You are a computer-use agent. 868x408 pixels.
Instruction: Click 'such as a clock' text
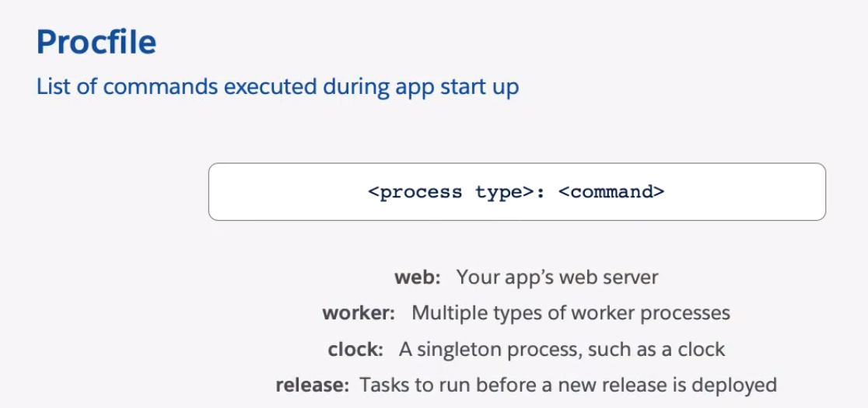656,349
